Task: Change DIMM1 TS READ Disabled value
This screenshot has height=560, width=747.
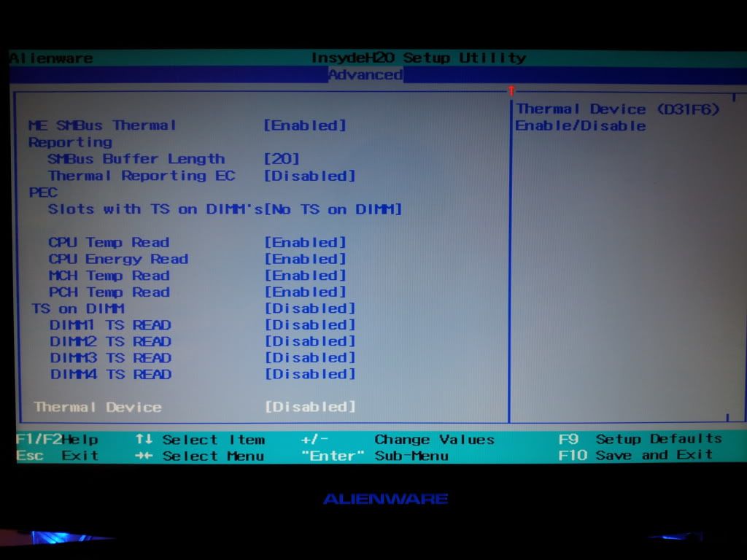Action: click(309, 324)
